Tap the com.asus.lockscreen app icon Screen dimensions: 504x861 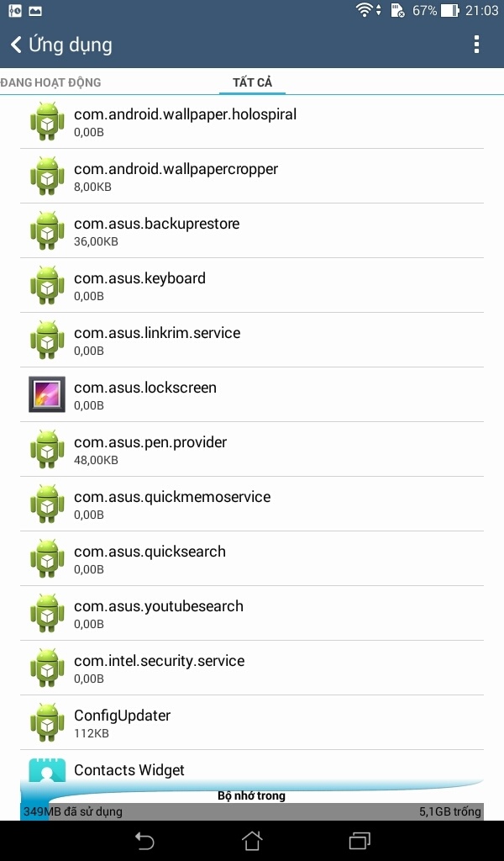point(47,394)
